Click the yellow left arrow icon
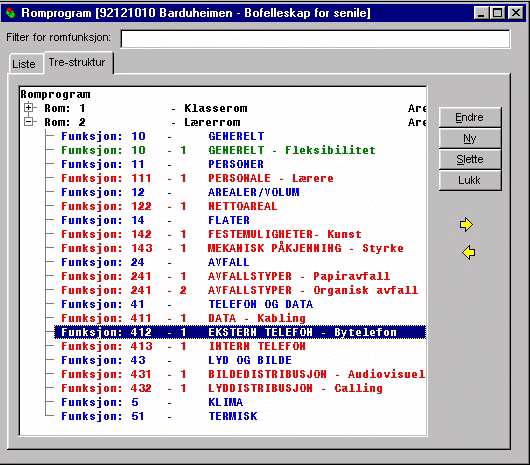The height and width of the screenshot is (465, 530). click(468, 252)
